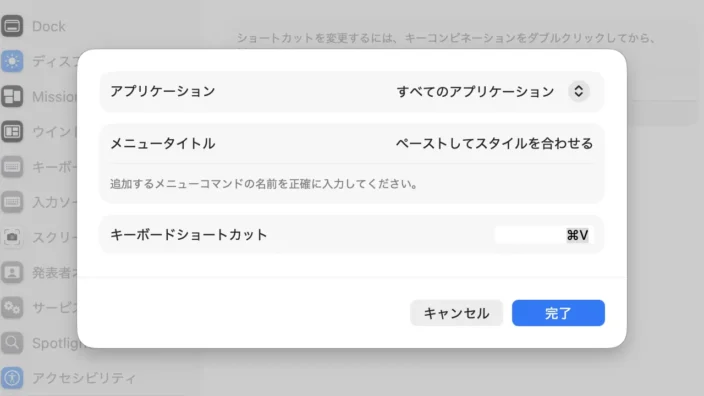Click the Spotlight magnifier icon

[x=12, y=343]
